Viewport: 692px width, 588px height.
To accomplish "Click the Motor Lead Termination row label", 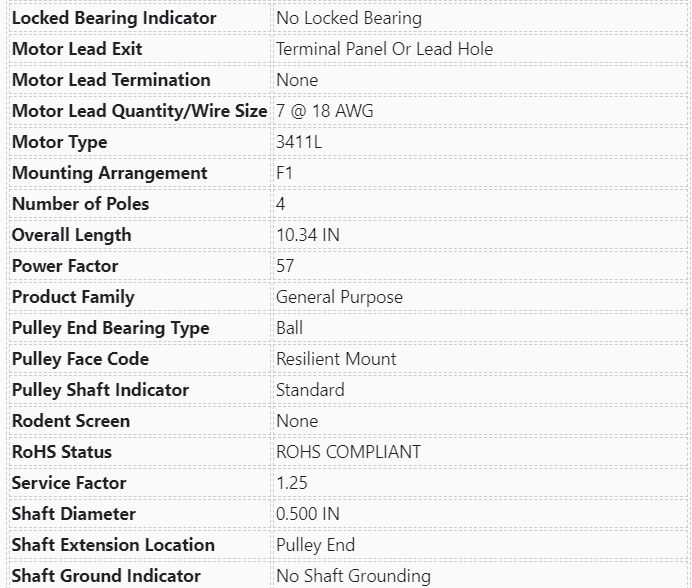I will 111,80.
